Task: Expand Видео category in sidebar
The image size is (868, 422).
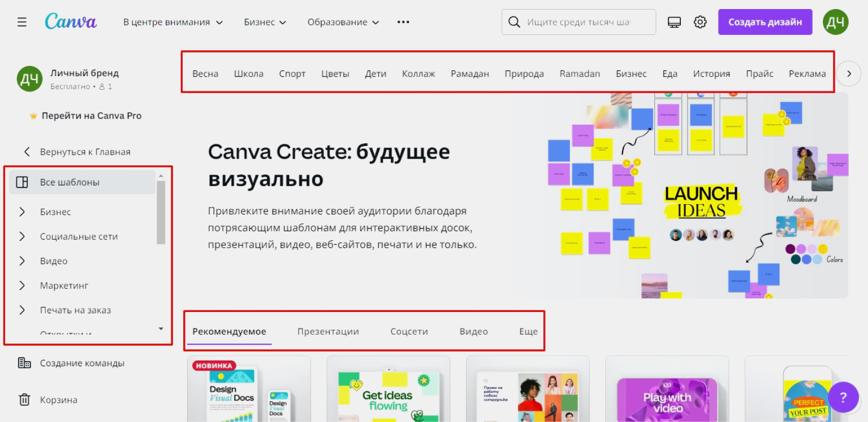Action: pos(22,261)
